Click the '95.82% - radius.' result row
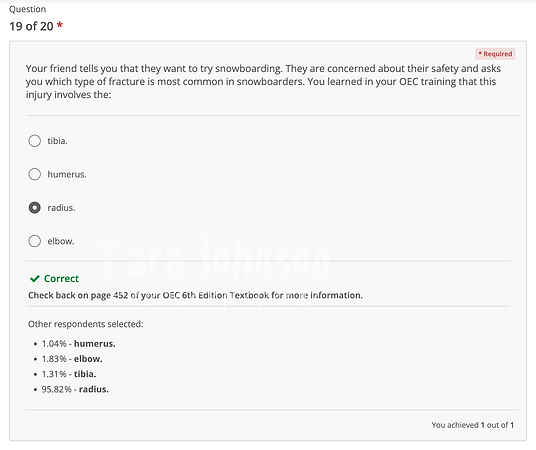This screenshot has width=536, height=450. click(x=75, y=389)
